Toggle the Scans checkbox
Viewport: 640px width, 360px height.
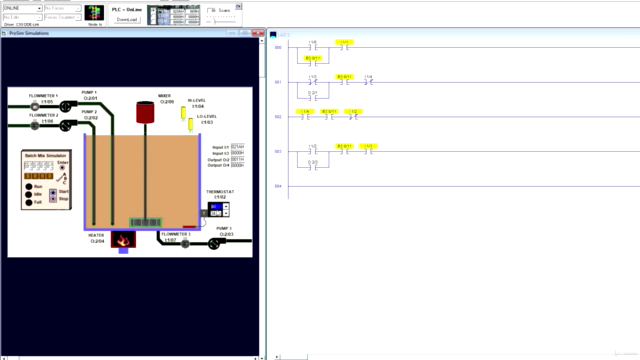210,10
